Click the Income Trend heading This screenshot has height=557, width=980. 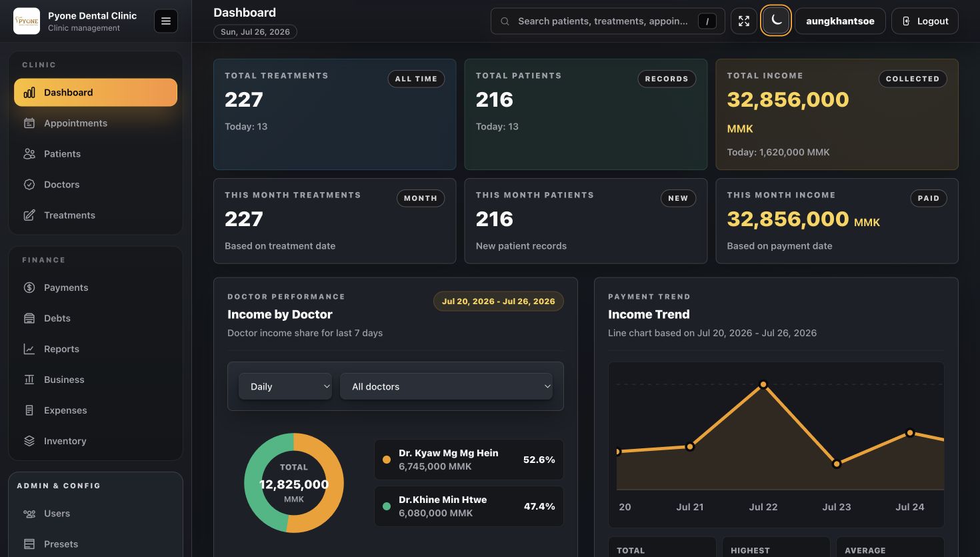pos(649,314)
